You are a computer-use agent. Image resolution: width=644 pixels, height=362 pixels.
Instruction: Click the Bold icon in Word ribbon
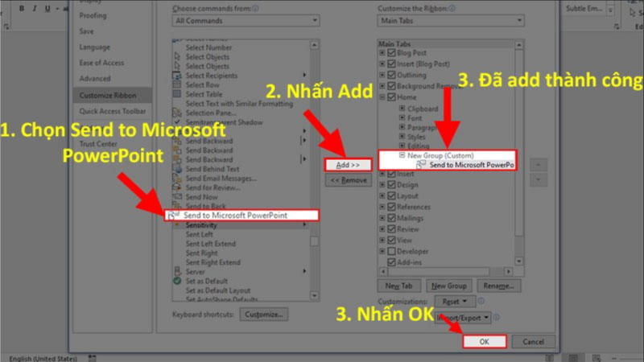click(22, 8)
